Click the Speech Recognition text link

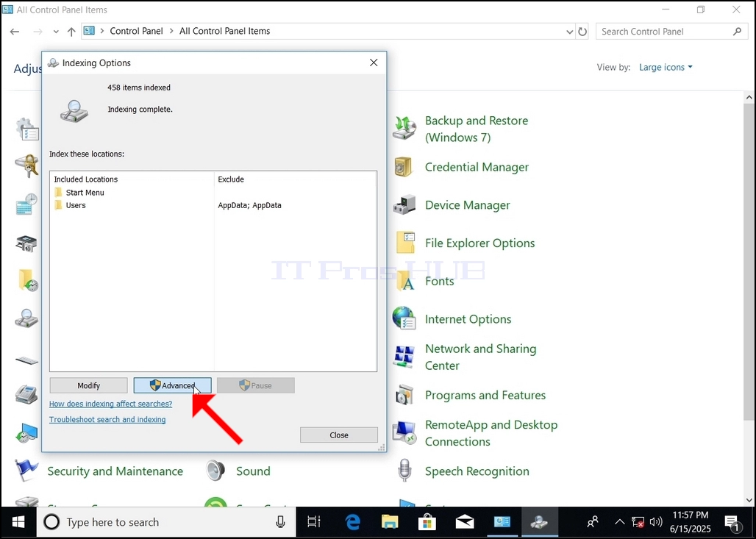[x=477, y=471]
